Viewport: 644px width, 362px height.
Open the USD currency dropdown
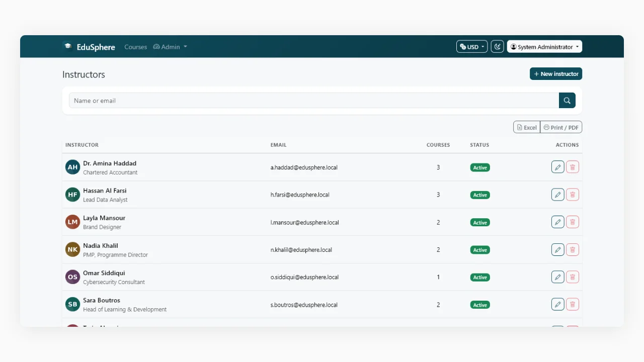pos(472,47)
